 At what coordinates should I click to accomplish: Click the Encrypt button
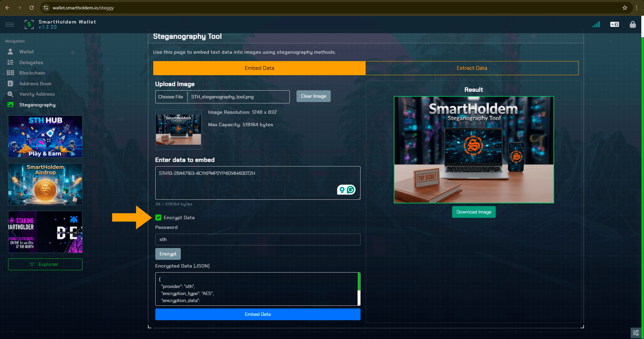pos(168,254)
